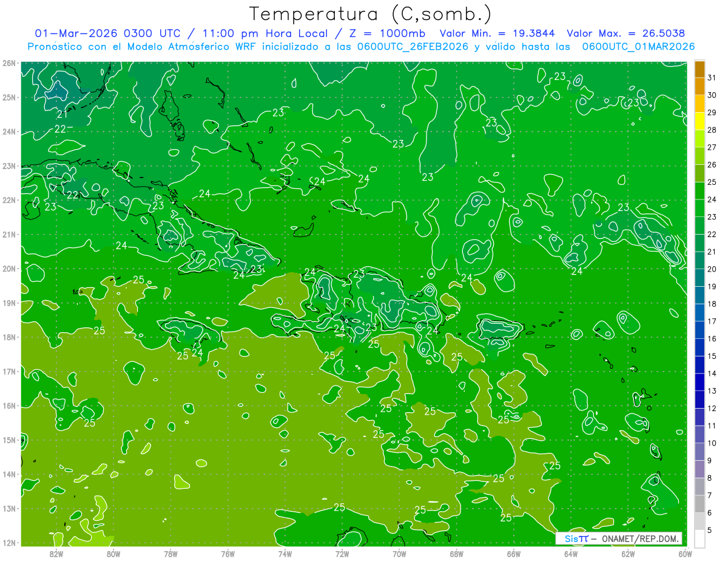The width and height of the screenshot is (728, 562).
Task: Click the '16N' latitude axis label
Action: coord(9,406)
